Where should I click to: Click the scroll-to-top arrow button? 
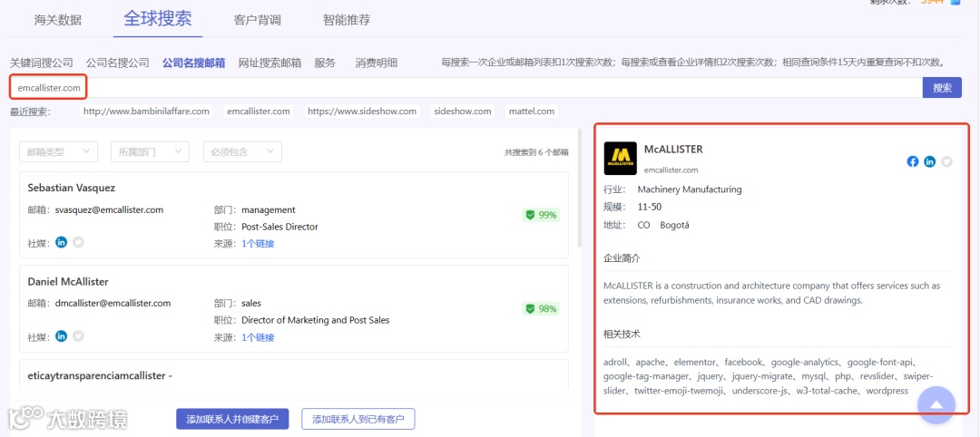pyautogui.click(x=936, y=405)
